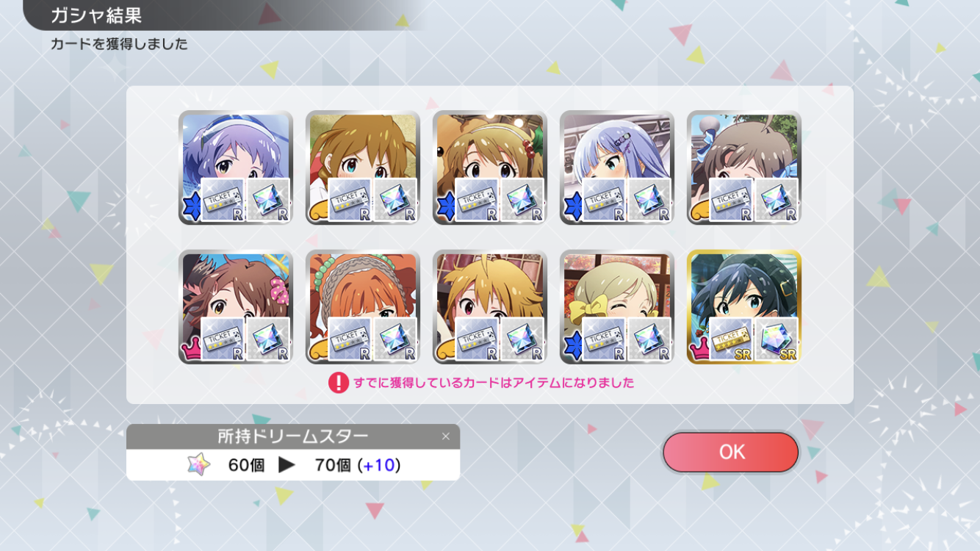Image resolution: width=980 pixels, height=551 pixels.
Task: Select the blonde ahoge girl's card
Action: [490, 307]
